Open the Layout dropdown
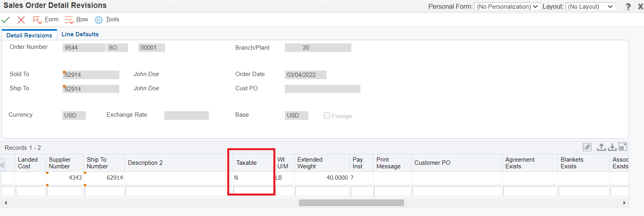This screenshot has width=644, height=216. pyautogui.click(x=590, y=7)
